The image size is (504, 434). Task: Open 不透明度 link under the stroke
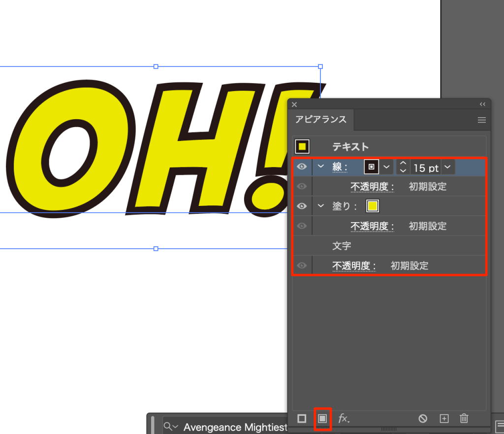[372, 187]
